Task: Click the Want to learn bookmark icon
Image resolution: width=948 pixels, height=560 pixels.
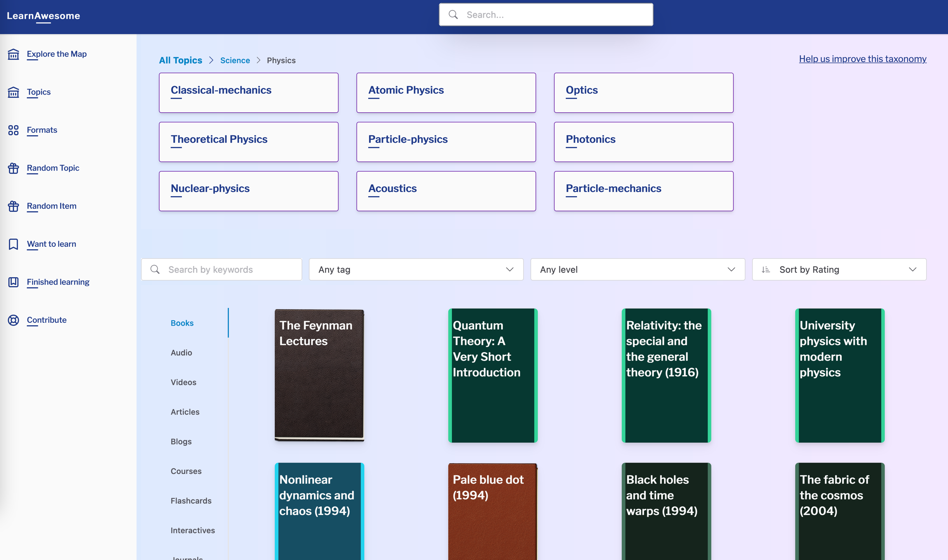Action: tap(13, 244)
